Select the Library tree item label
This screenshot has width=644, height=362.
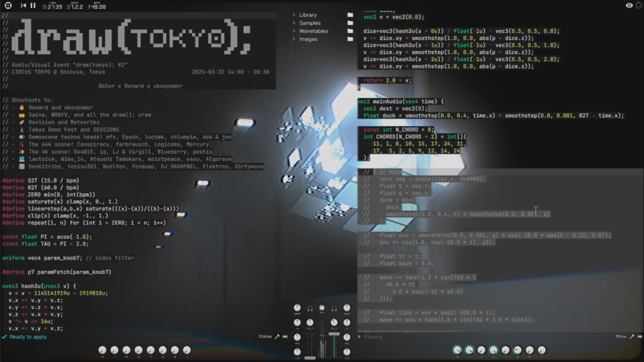coord(308,15)
